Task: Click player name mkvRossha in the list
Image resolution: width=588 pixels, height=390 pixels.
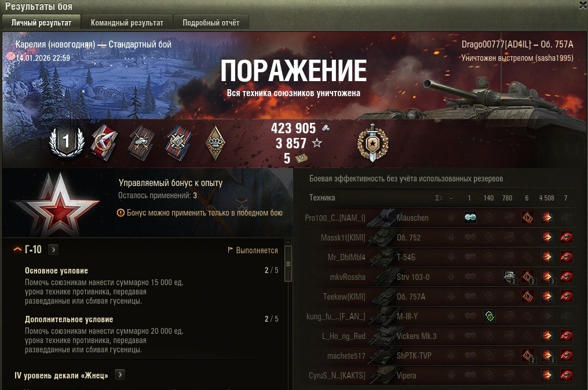Action: click(x=347, y=277)
